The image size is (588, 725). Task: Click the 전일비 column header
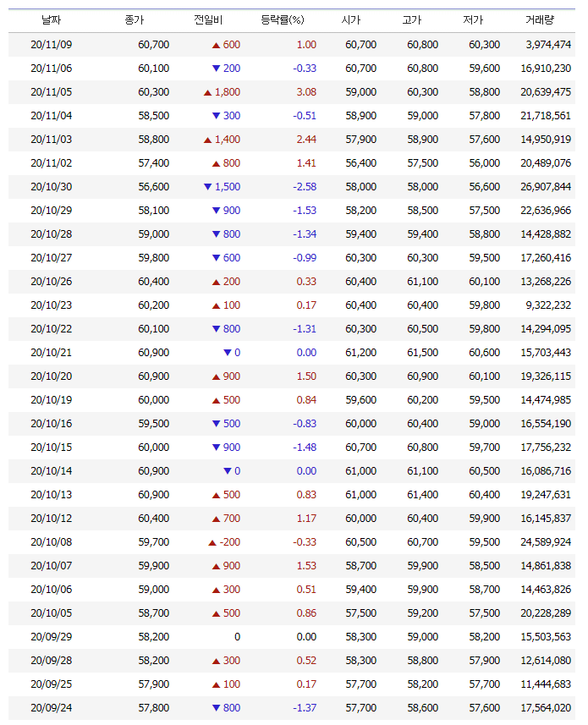pyautogui.click(x=208, y=20)
